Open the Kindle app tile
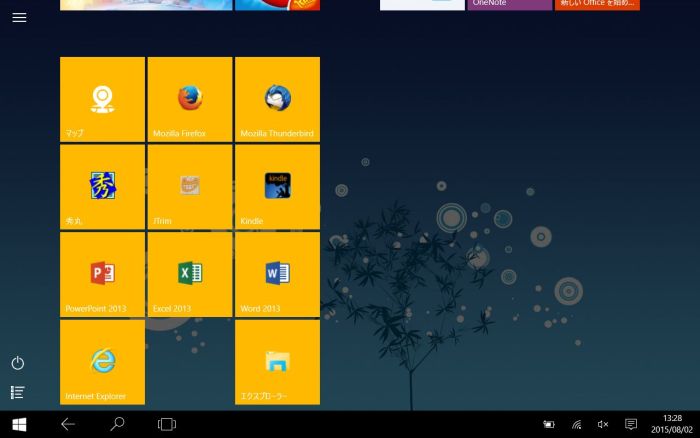The image size is (700, 438). tap(277, 187)
